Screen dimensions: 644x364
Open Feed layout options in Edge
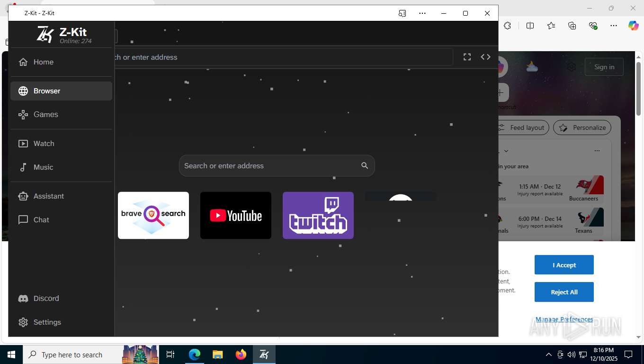(523, 127)
